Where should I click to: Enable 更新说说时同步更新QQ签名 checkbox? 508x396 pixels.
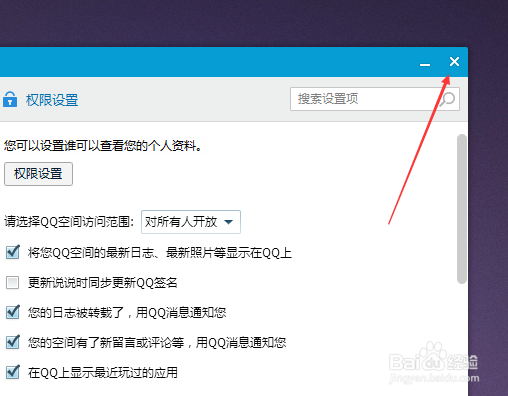[x=13, y=282]
